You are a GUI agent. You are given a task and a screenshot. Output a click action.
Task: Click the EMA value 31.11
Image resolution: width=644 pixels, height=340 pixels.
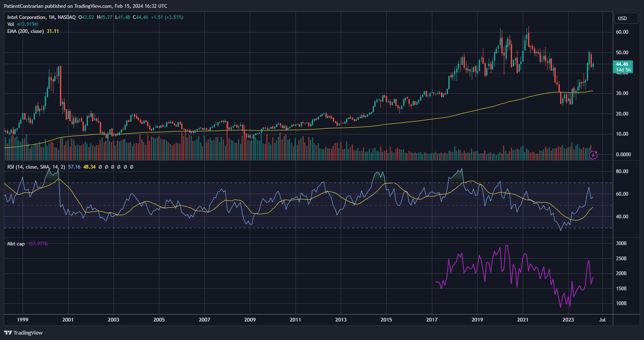coord(53,31)
